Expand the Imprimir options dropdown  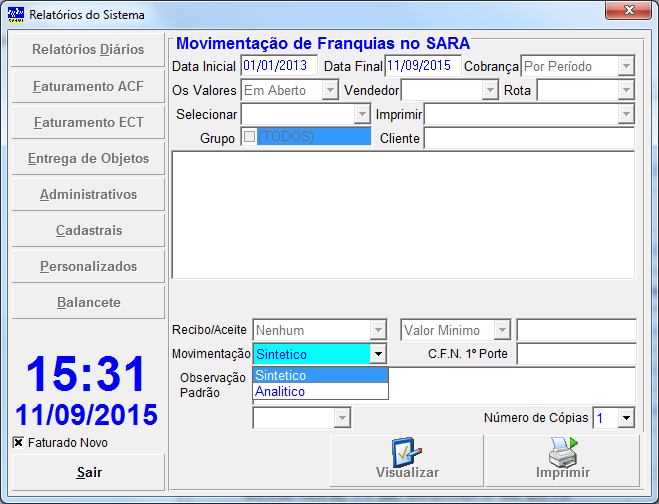pyautogui.click(x=626, y=114)
